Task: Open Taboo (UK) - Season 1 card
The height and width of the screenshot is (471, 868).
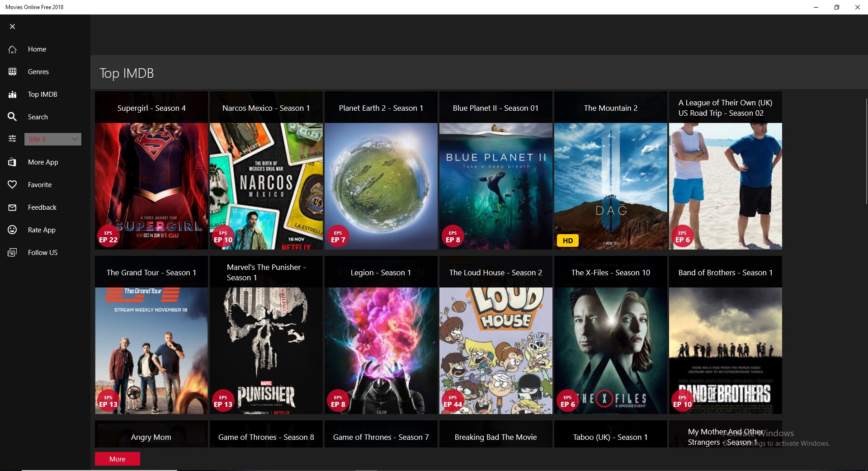Action: 611,434
